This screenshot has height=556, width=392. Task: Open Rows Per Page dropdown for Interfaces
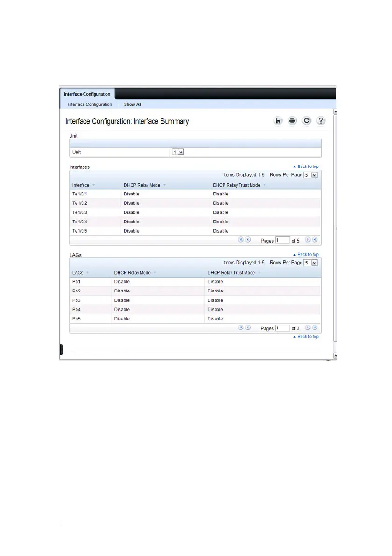(310, 175)
